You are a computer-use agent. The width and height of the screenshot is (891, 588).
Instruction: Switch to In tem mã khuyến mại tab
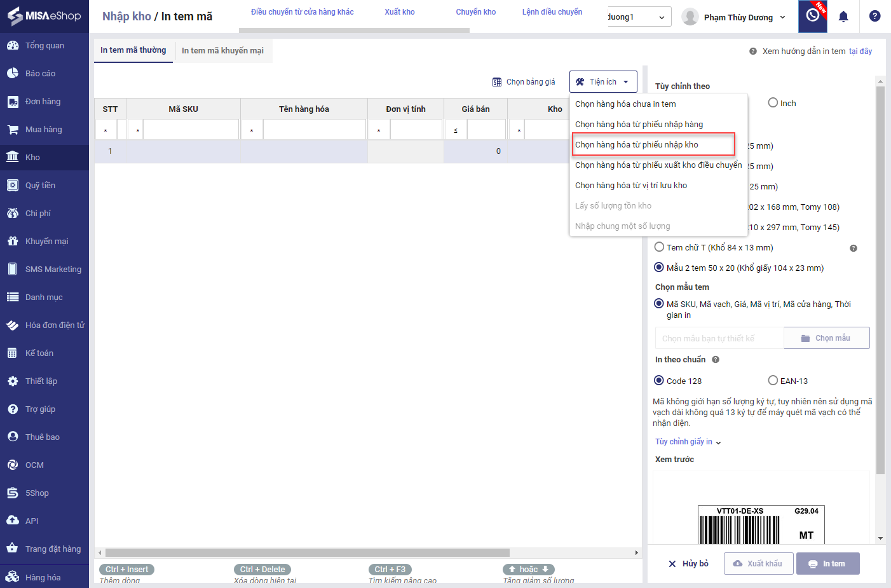(x=222, y=51)
